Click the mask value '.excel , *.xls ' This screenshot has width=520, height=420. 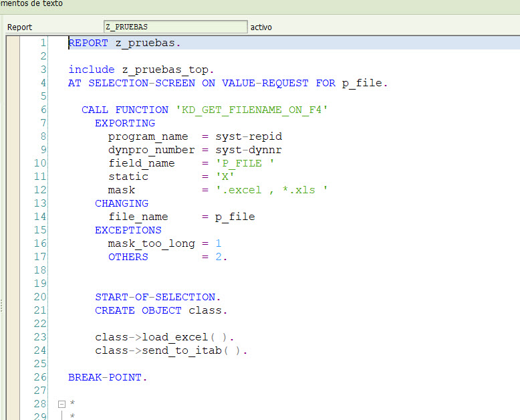(271, 190)
